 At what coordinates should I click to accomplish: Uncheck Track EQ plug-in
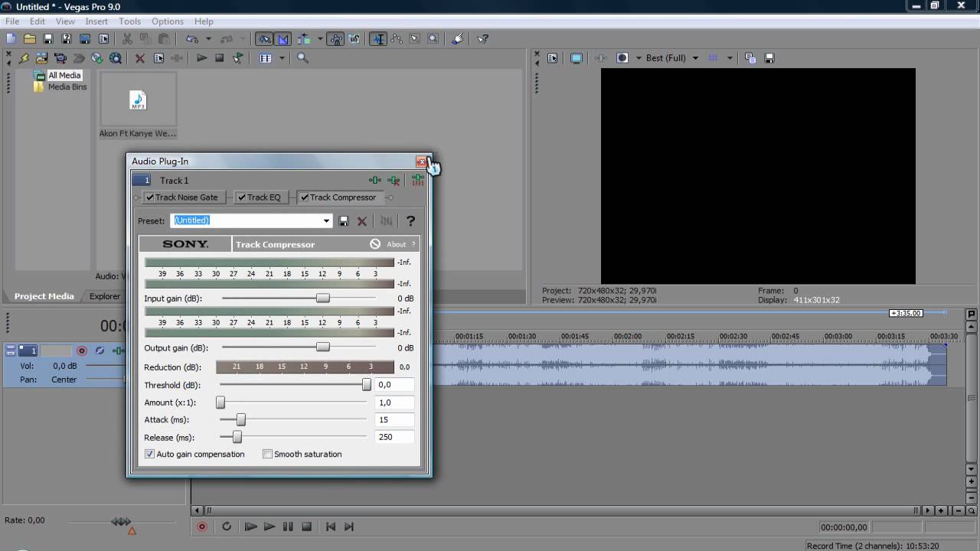coord(241,197)
